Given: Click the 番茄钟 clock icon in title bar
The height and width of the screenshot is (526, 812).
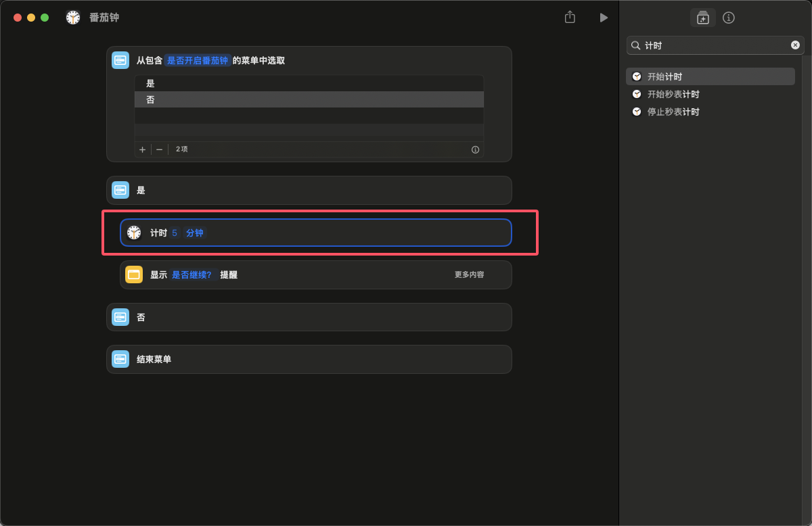Looking at the screenshot, I should pyautogui.click(x=73, y=18).
